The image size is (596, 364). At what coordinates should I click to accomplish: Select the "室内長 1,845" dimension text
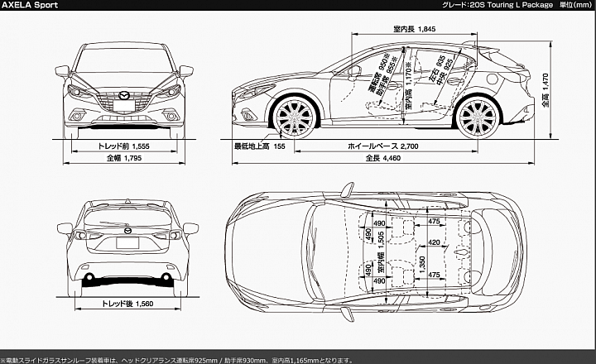click(x=415, y=29)
